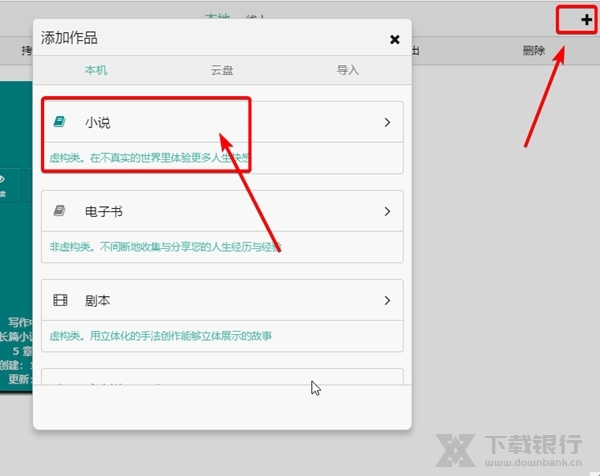Click the plus icon to add work
The image size is (600, 476).
(586, 19)
